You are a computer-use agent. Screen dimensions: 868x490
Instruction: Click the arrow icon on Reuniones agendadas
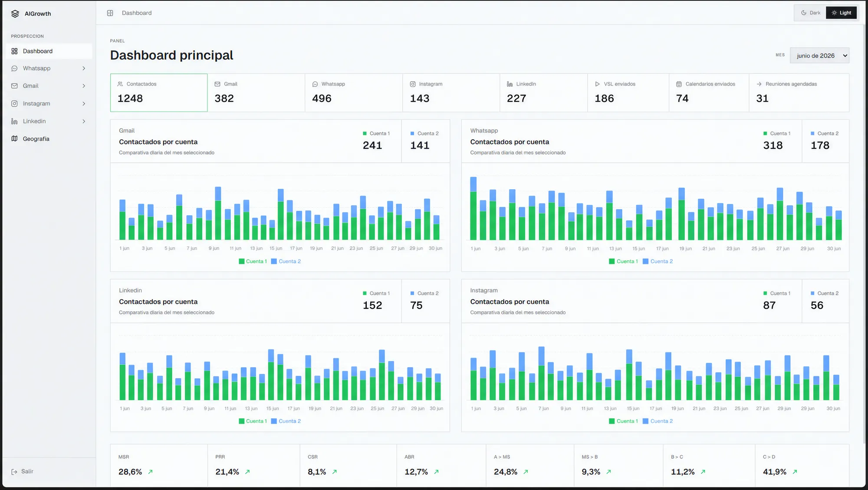pos(759,84)
